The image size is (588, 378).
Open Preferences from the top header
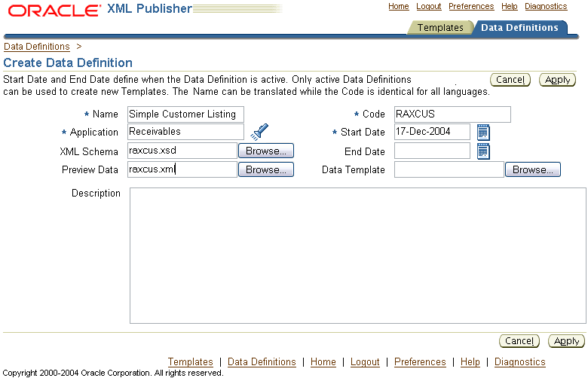pyautogui.click(x=471, y=6)
